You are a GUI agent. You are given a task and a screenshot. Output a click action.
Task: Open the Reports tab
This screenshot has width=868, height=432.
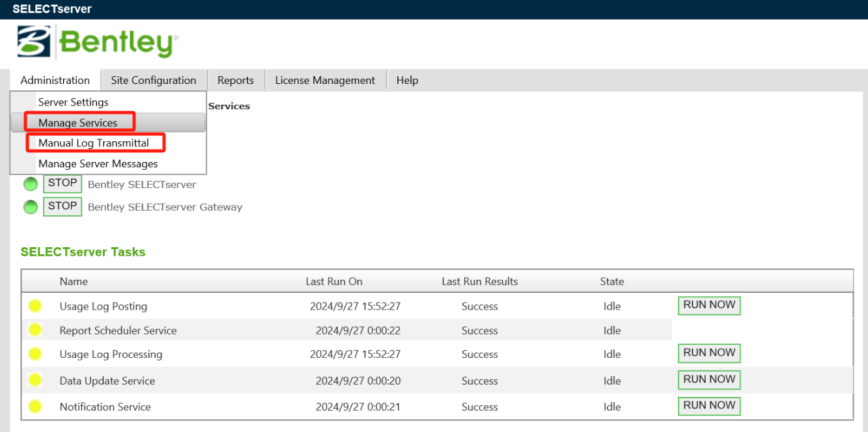(x=236, y=80)
